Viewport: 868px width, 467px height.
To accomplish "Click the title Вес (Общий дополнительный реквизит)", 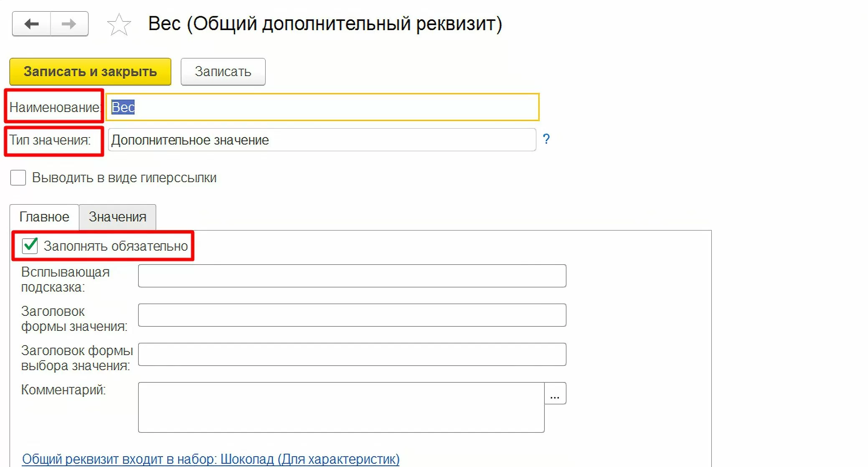I will pyautogui.click(x=325, y=24).
